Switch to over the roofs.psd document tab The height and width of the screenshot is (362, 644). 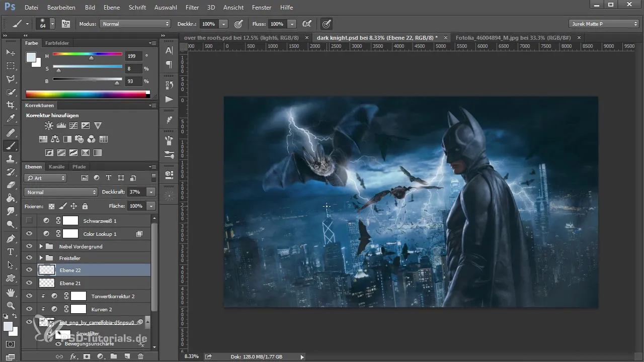tap(242, 38)
